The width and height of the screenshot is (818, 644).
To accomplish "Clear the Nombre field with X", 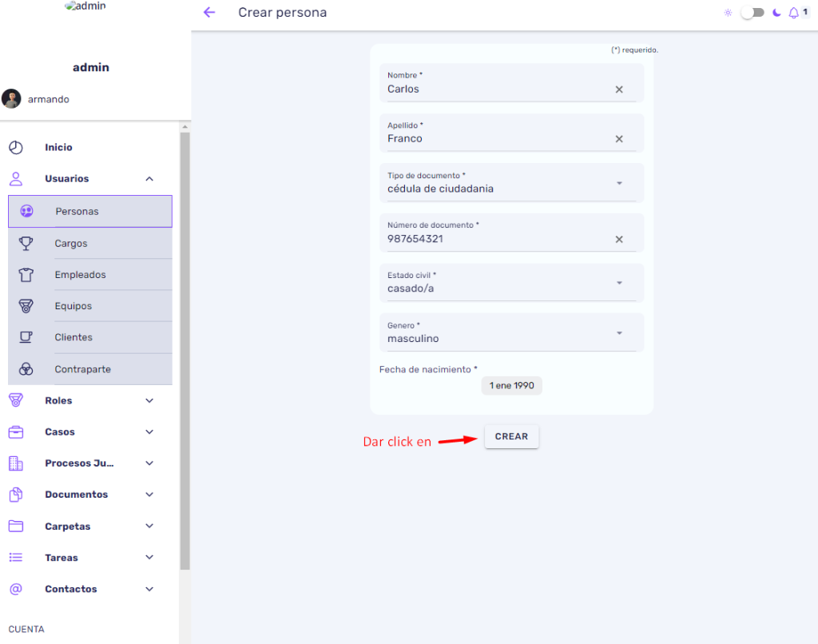I will [619, 89].
